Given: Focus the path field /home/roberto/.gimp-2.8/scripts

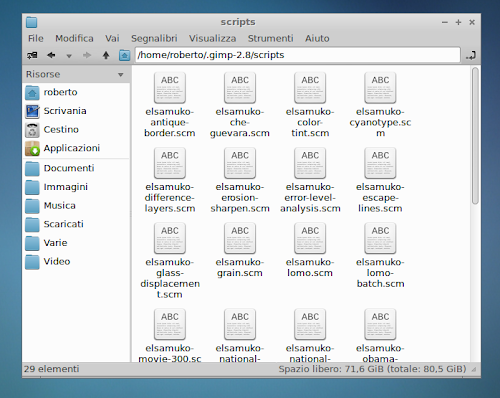Looking at the screenshot, I should tap(298, 55).
